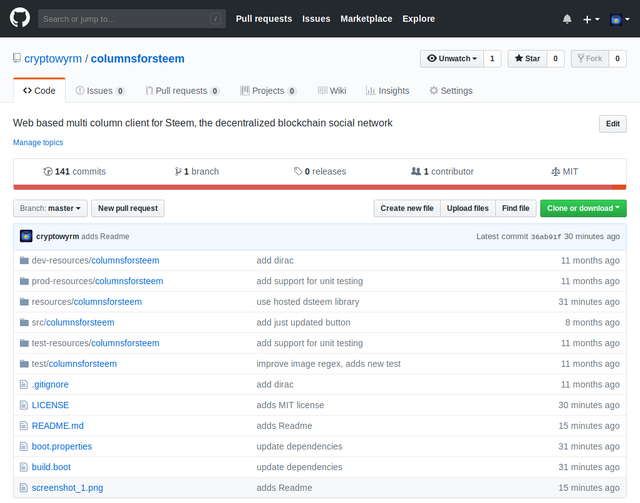
Task: Click the Find file button
Action: (516, 208)
